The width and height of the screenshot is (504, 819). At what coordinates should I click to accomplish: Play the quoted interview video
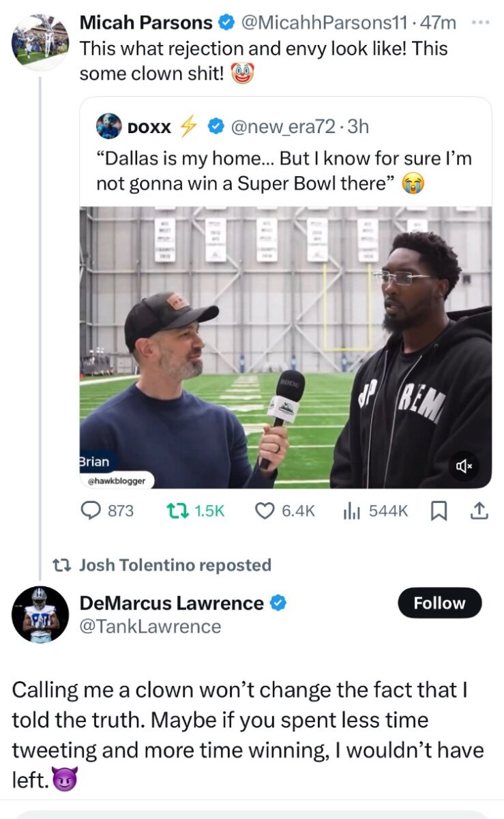(x=285, y=347)
